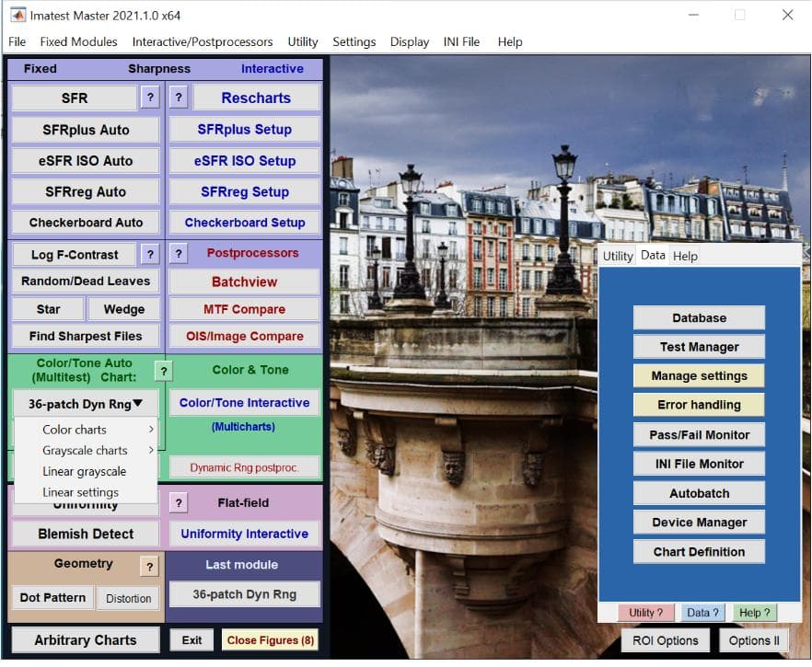Click the Color/Tone Auto help question mark

point(164,371)
